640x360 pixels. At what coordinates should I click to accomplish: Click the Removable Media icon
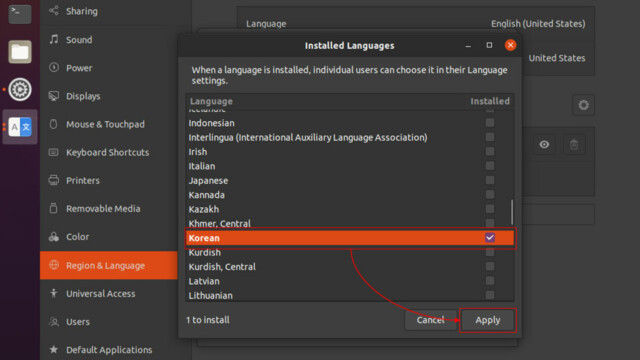(54, 208)
